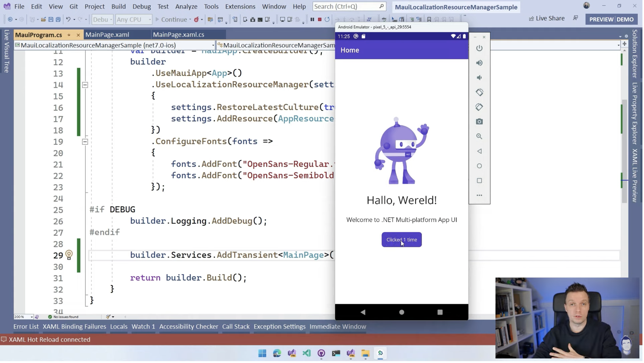Open the Debug menu

(x=142, y=6)
